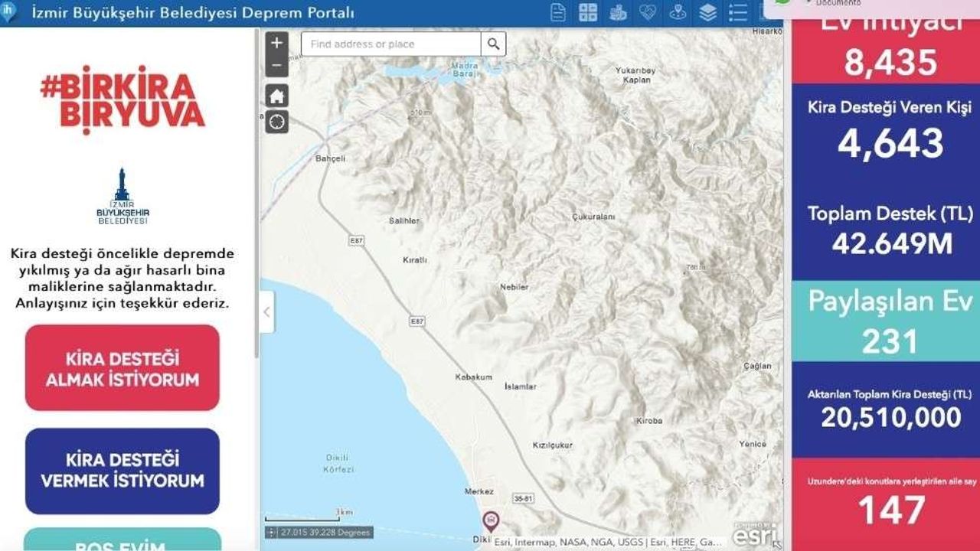Zoom in on the map
This screenshot has width=980, height=551.
click(276, 43)
